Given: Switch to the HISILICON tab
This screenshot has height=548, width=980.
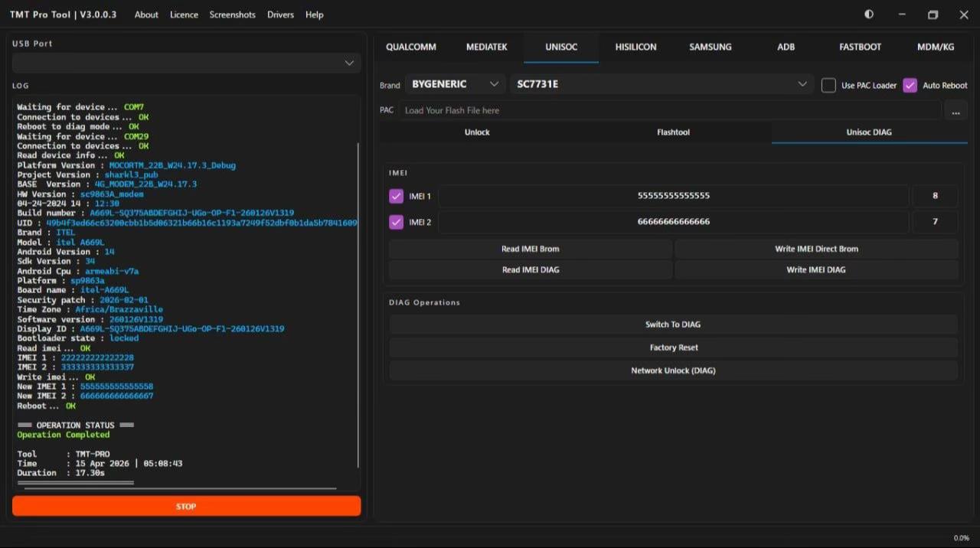Looking at the screenshot, I should point(635,47).
